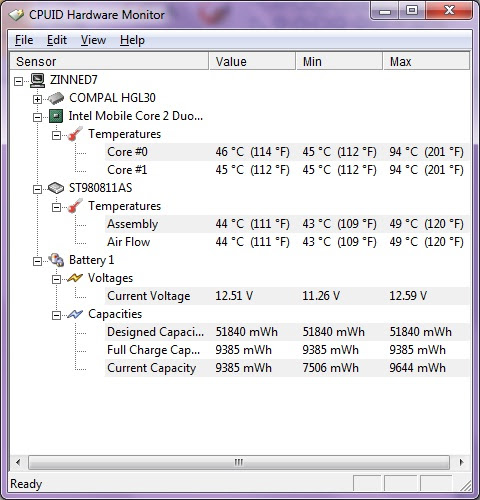
Task: Click Current Voltage minimum 11.26 V
Action: (321, 296)
